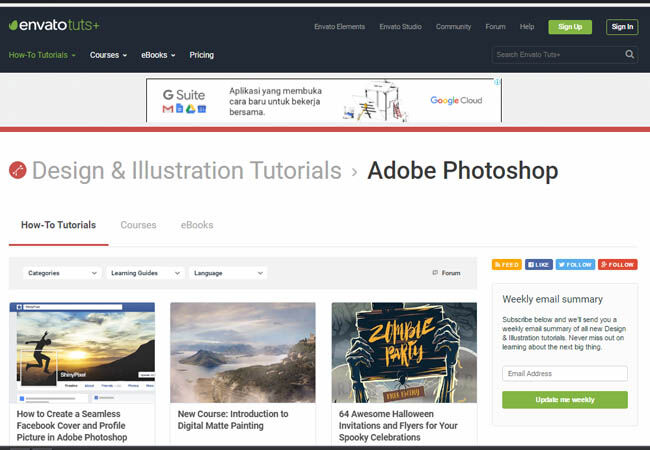Click the Sign In button
This screenshot has width=650, height=450.
(x=622, y=27)
